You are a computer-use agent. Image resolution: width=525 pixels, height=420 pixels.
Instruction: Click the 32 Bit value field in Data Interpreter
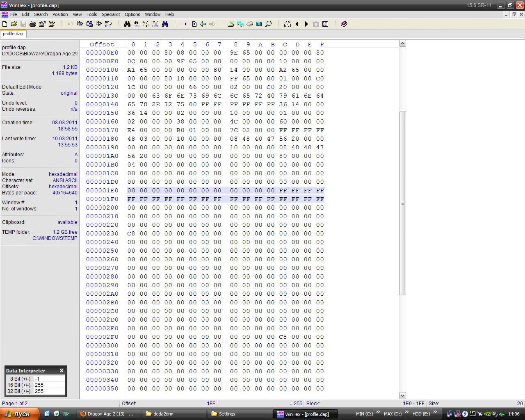(x=49, y=391)
